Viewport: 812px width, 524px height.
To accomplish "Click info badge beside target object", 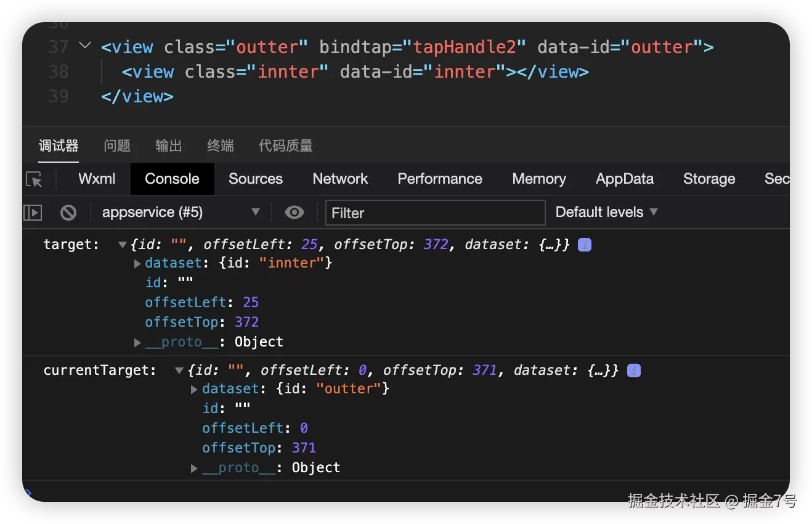I will pos(584,245).
